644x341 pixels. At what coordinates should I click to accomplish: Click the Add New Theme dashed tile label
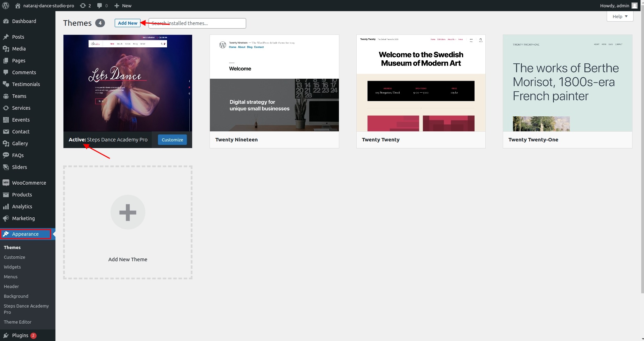[128, 259]
